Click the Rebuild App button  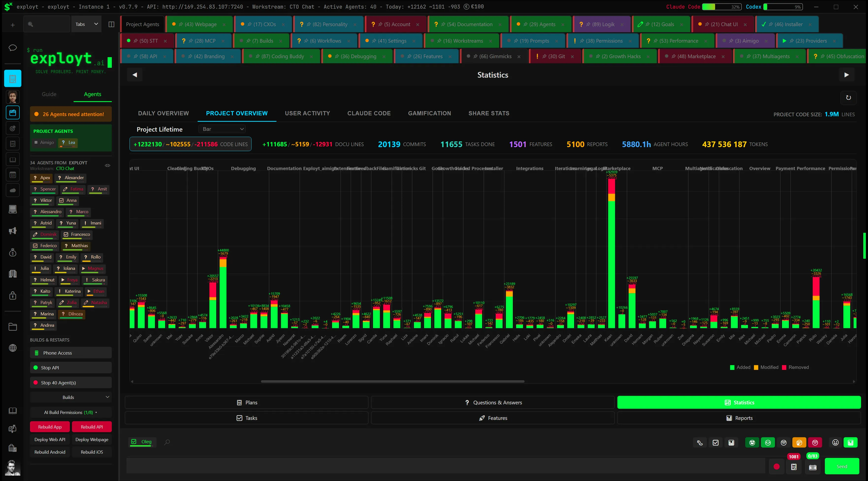[x=50, y=427]
